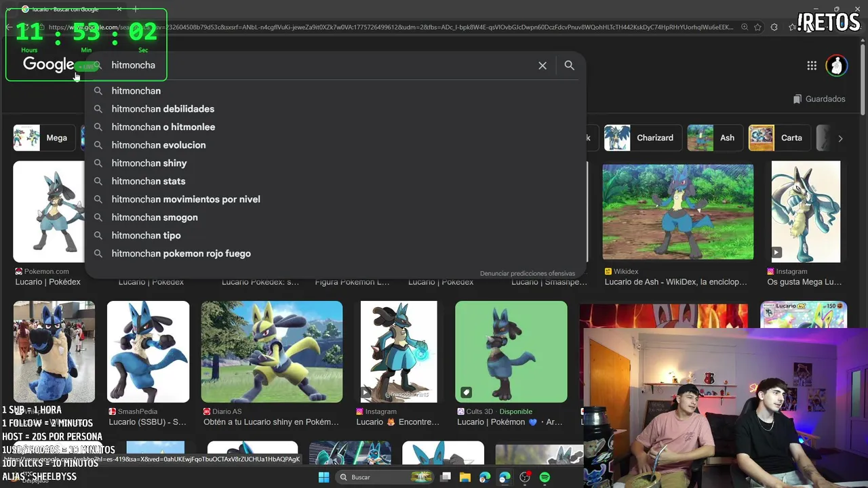Screen dimensions: 868x488
Task: Choose 'hitmonchan tipo' suggestion
Action: [336, 235]
